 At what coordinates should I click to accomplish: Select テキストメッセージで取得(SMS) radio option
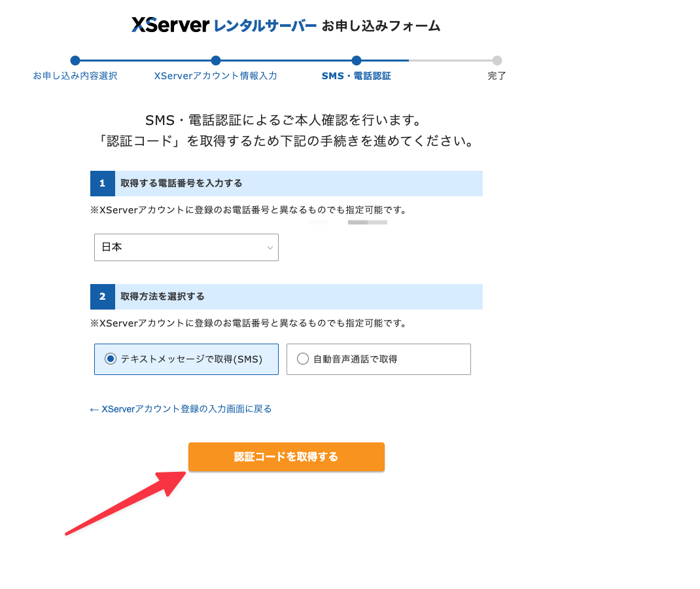[x=186, y=359]
